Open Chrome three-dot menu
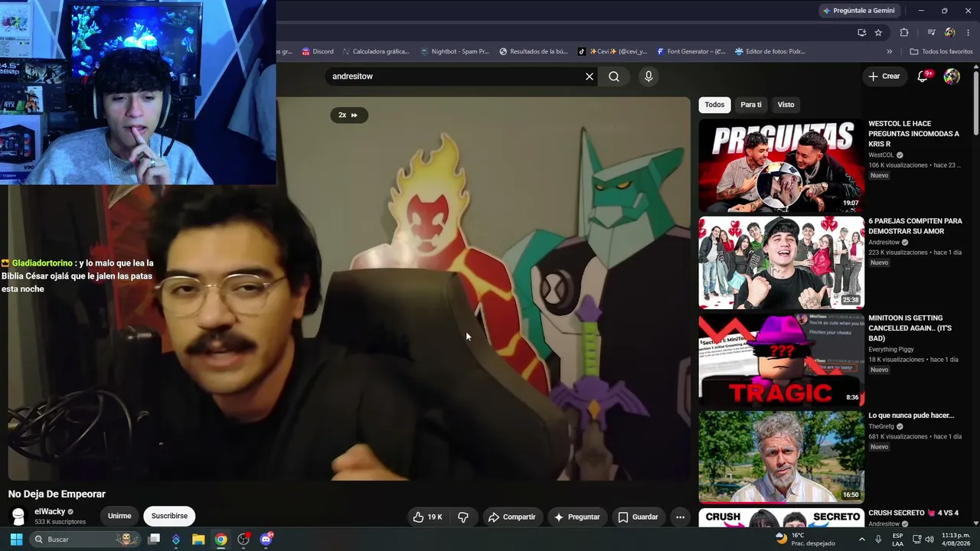The image size is (980, 551). coord(969,32)
